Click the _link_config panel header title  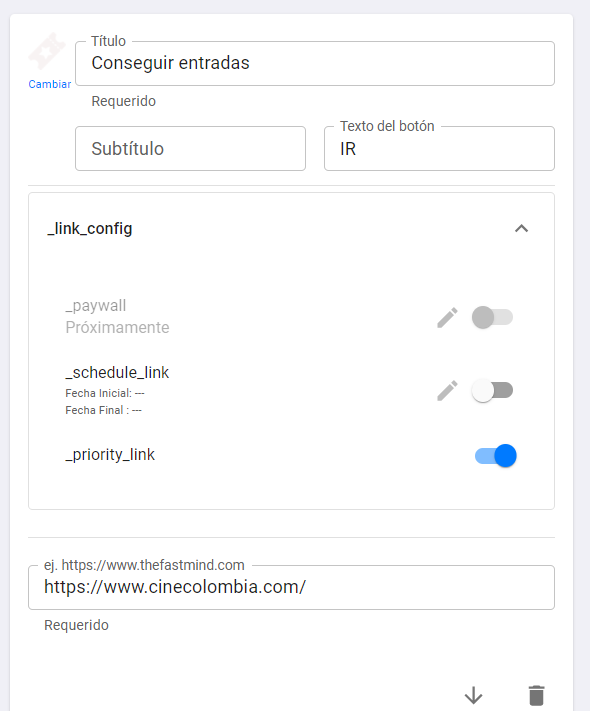tap(90, 229)
